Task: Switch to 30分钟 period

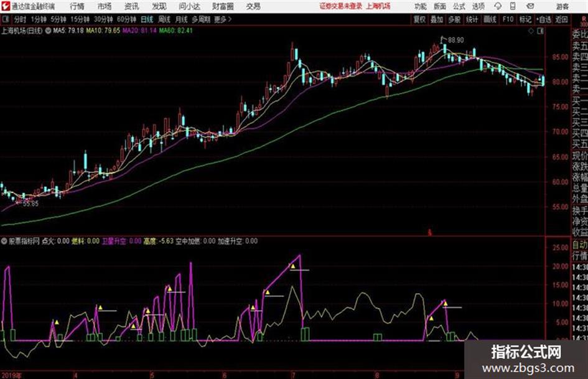Action: click(x=103, y=19)
